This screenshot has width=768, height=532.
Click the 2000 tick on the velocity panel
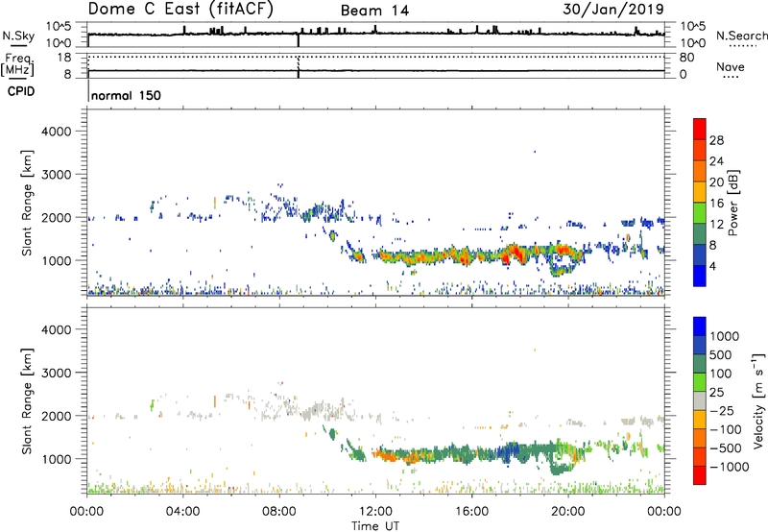click(56, 416)
